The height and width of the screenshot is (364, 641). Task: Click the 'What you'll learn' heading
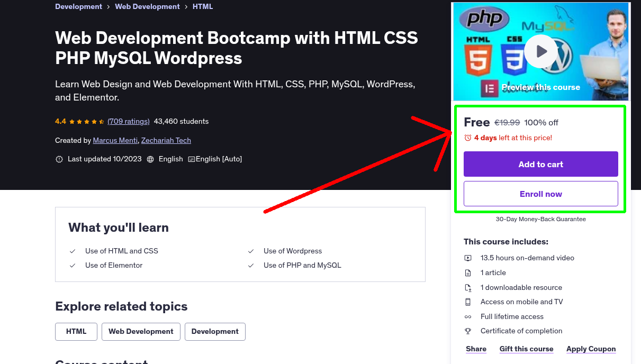point(119,228)
